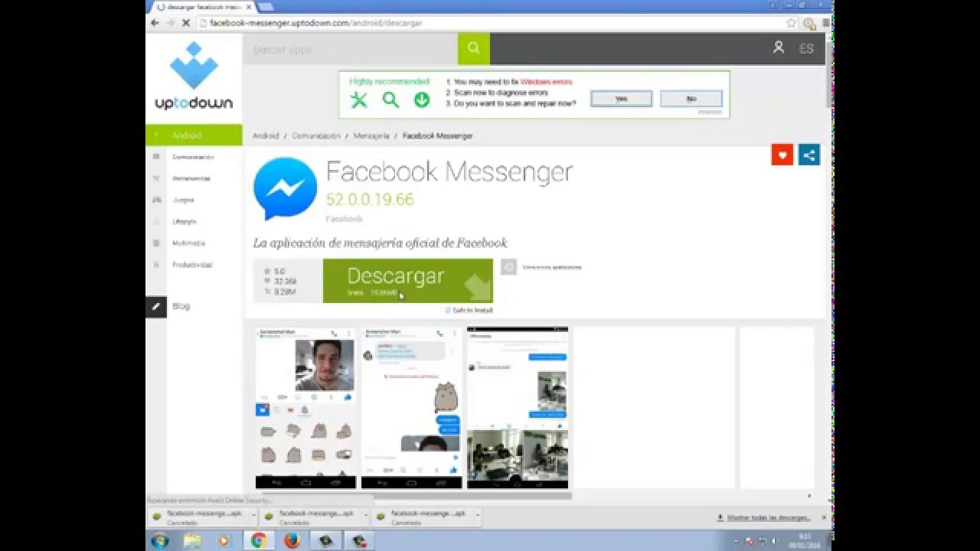The width and height of the screenshot is (980, 551).
Task: Open the Blog link in sidebar
Action: point(181,306)
